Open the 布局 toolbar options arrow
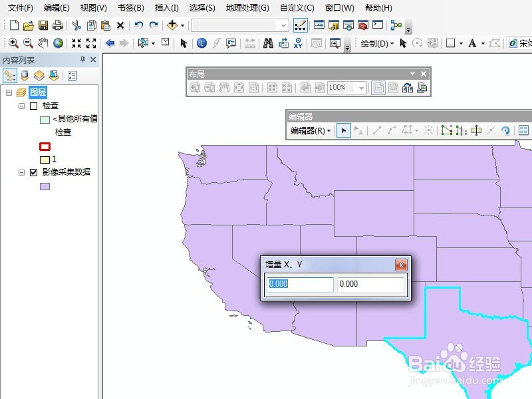This screenshot has width=532, height=399. coord(412,74)
